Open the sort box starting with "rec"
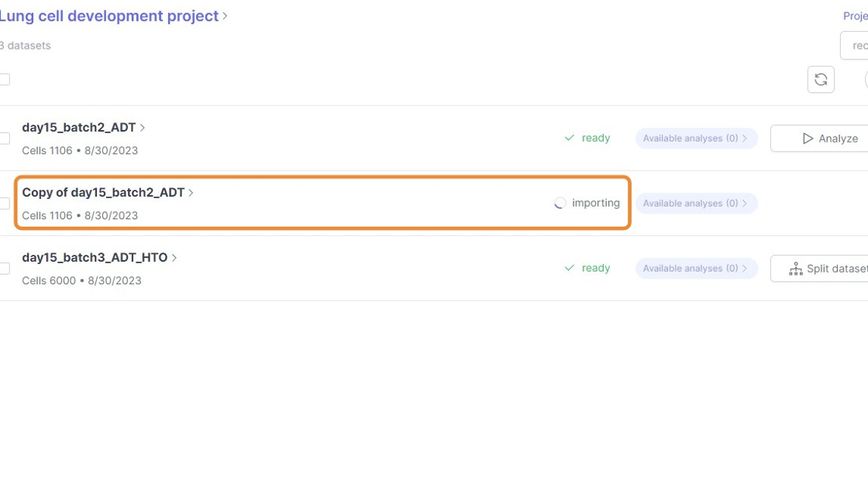The image size is (868, 484). (855, 46)
